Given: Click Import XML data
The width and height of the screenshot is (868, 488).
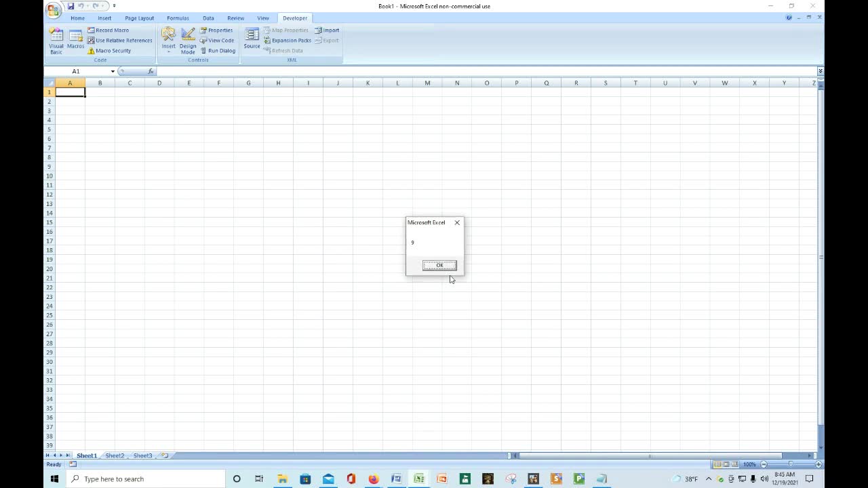Looking at the screenshot, I should pyautogui.click(x=327, y=30).
